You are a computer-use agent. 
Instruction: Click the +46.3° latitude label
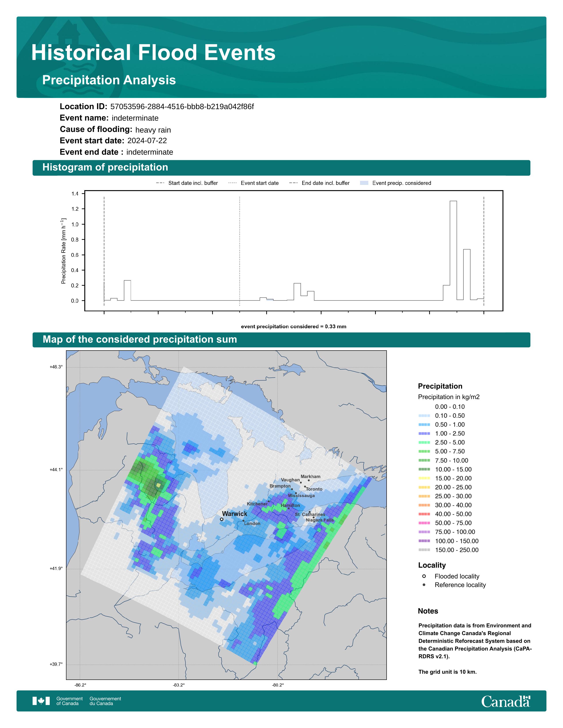pos(56,367)
